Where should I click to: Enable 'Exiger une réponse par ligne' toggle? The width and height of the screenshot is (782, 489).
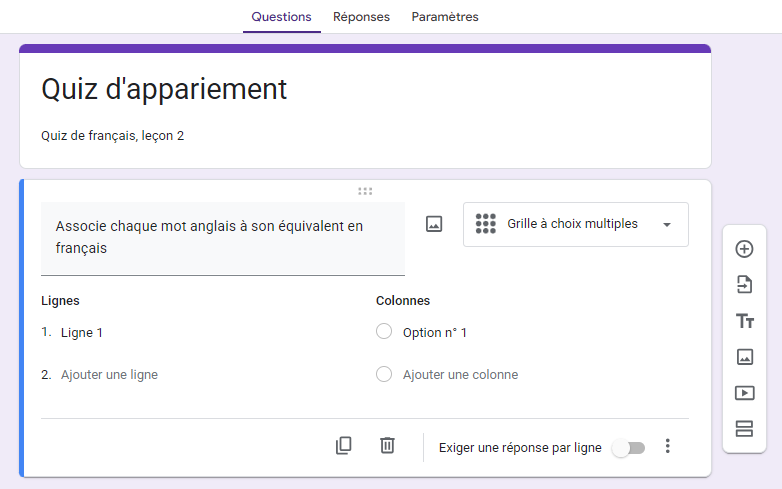point(629,448)
